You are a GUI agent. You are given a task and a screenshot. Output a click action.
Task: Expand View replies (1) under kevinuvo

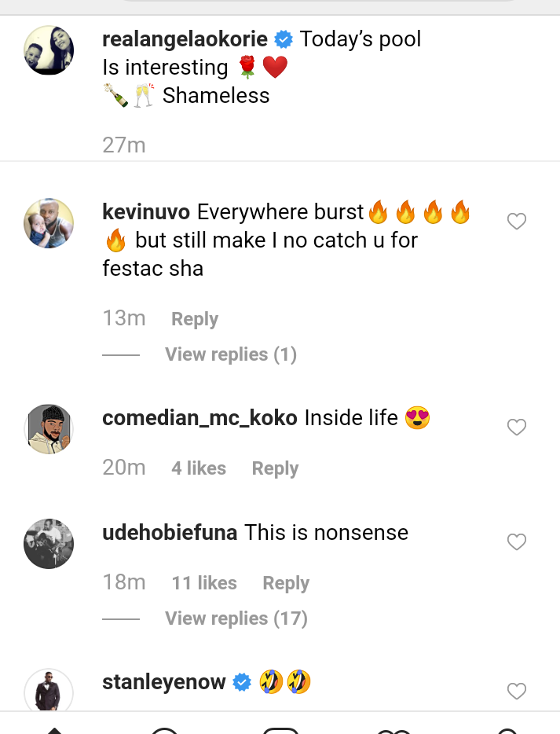click(231, 354)
